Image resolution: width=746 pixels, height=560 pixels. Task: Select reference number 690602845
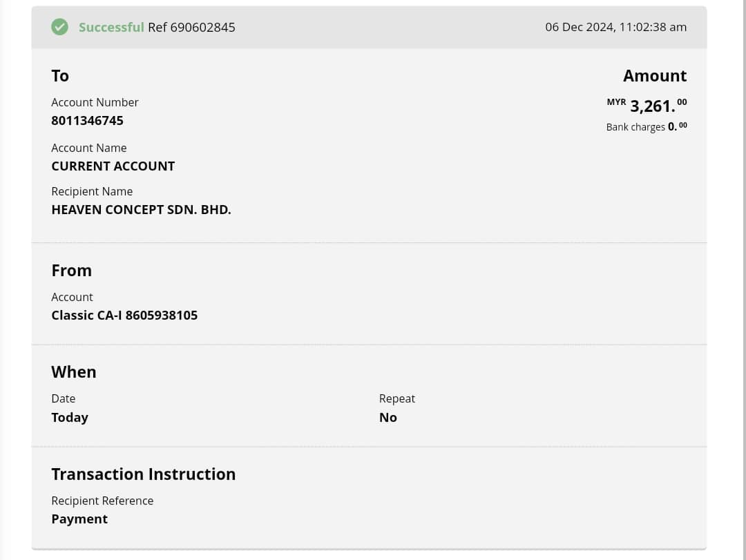tap(202, 27)
